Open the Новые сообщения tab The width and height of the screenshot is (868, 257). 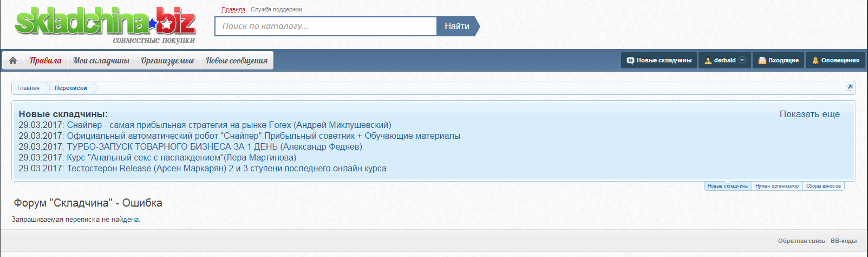pyautogui.click(x=237, y=61)
